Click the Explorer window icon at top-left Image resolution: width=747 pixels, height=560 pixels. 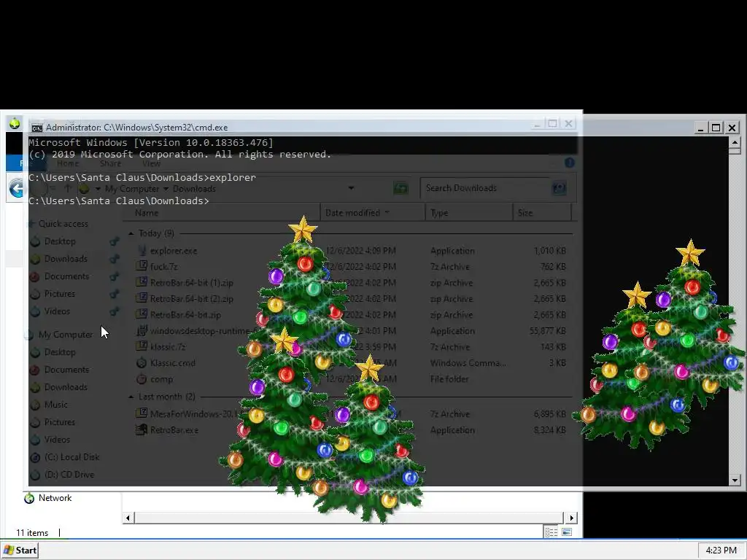coord(15,123)
